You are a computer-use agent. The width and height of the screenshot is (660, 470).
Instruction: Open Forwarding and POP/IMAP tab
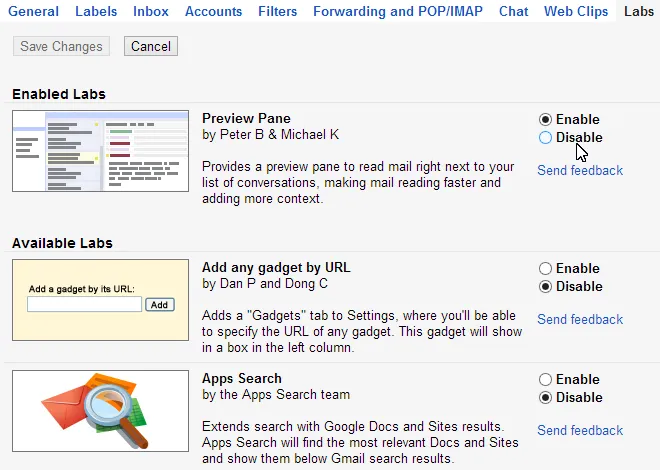(x=399, y=11)
